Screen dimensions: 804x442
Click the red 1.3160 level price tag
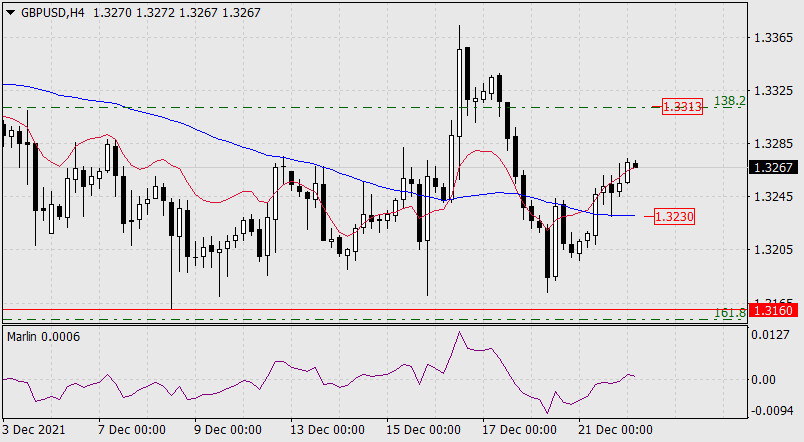tap(773, 310)
